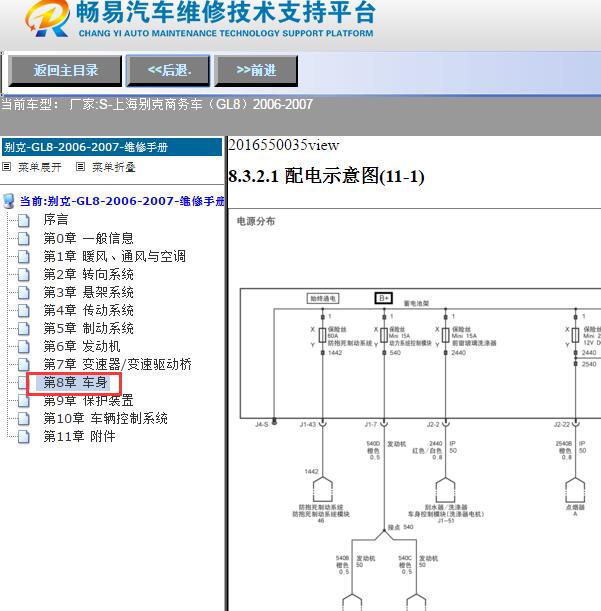This screenshot has height=611, width=601.
Task: Open the 当前:别克-GL8-2006-2007-维修手册 root link
Action: click(122, 201)
